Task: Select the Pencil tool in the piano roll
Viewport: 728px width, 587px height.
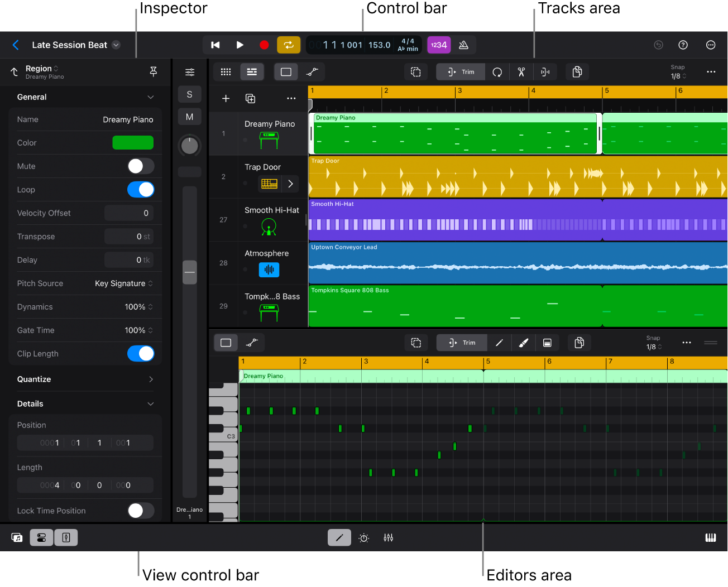Action: 499,342
